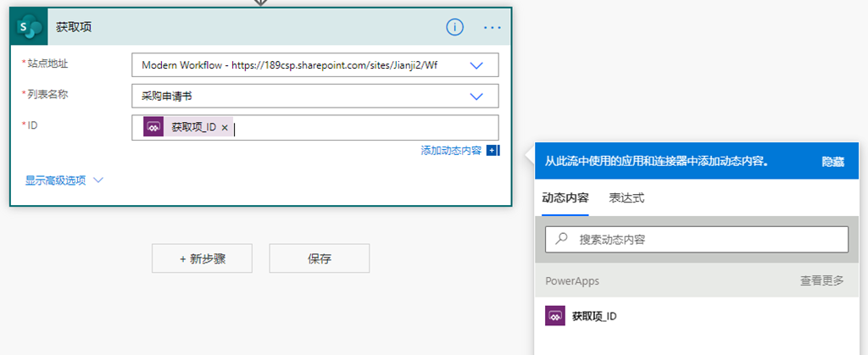Switch to the 表达式 tab
The width and height of the screenshot is (868, 355).
[x=626, y=198]
